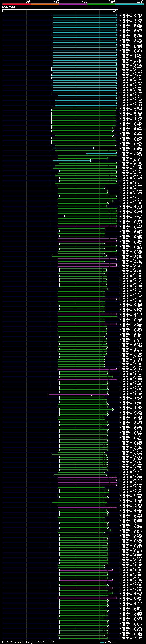Select label UniRef100_Q41617

pos(131,620)
